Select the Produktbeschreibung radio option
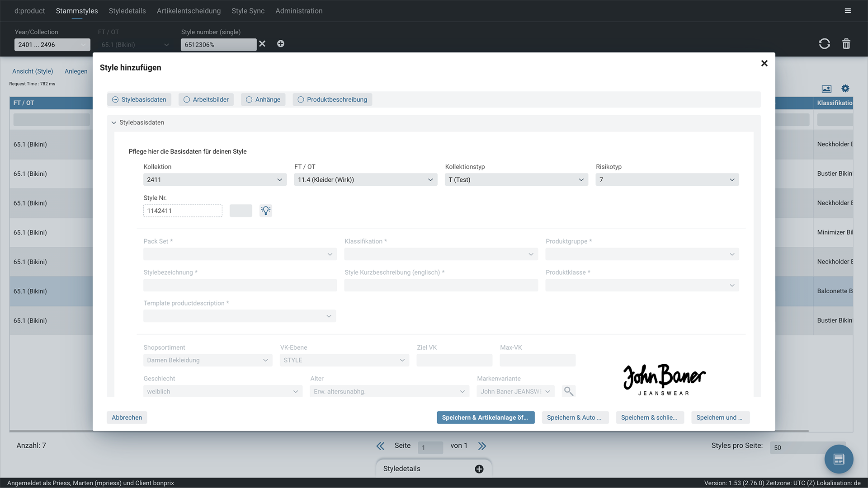This screenshot has width=868, height=488. click(x=332, y=99)
